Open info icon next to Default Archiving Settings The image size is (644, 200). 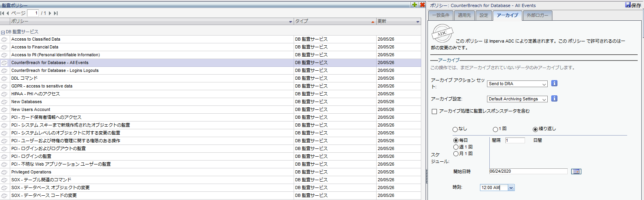click(x=554, y=98)
